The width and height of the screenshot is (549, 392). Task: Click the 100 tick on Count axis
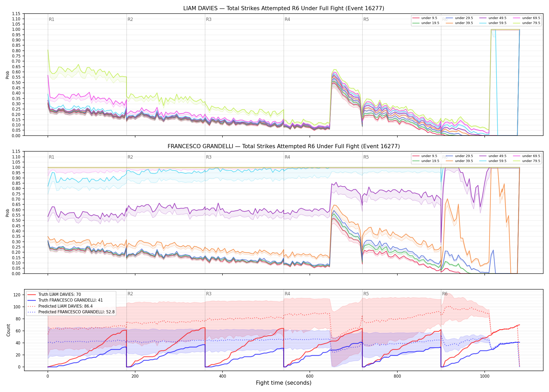17,307
